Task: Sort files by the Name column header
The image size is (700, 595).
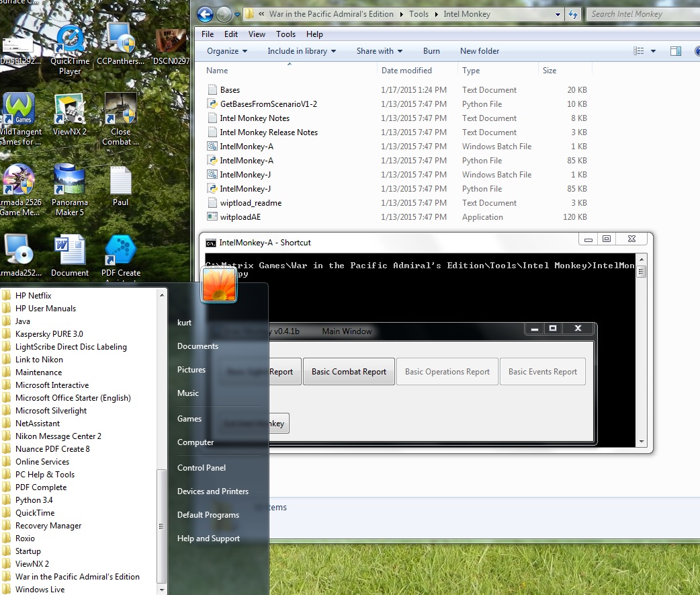Action: [290, 70]
